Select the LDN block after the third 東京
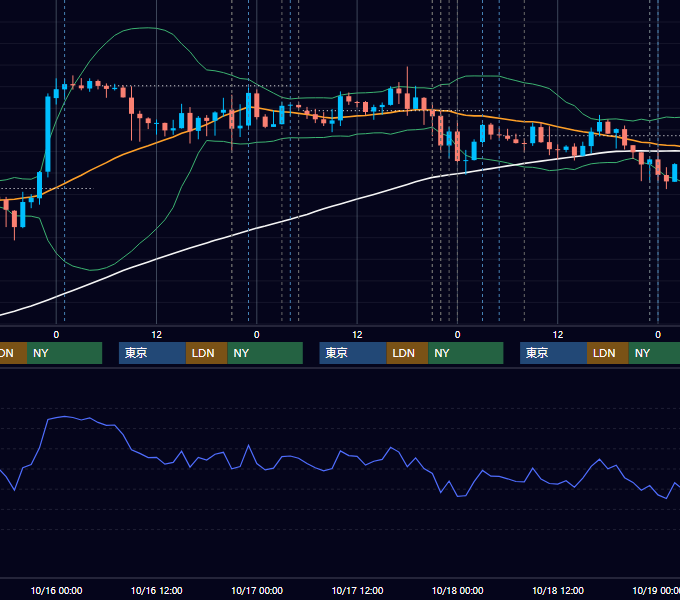Screen dimensions: 680x600 coord(608,353)
